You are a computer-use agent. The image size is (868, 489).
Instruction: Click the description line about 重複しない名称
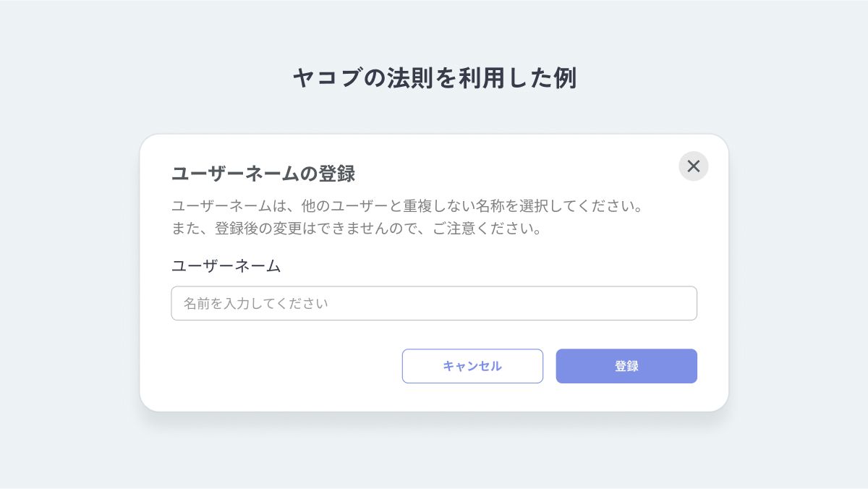click(407, 205)
